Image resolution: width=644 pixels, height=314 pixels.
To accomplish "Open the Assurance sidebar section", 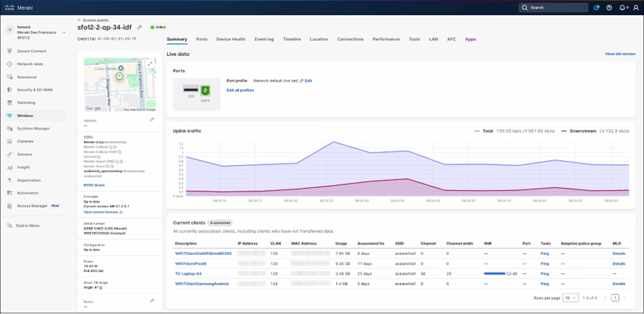I will 27,77.
